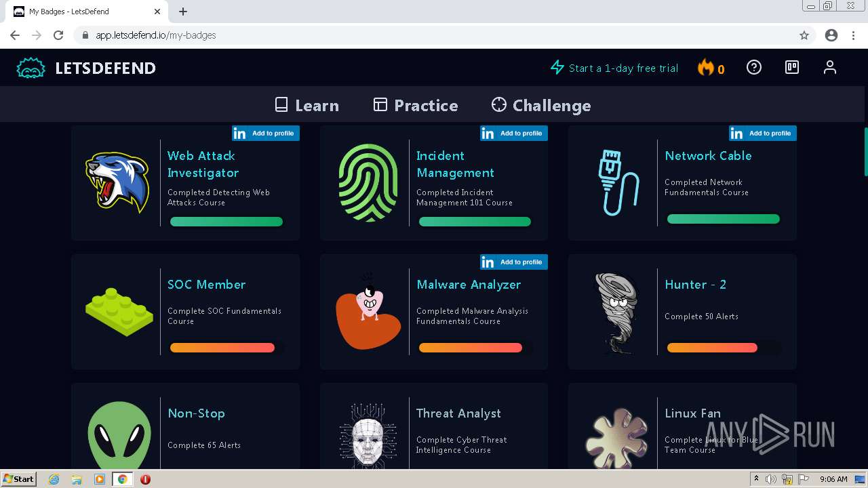
Task: Click the red security icon in taskbar
Action: [x=145, y=479]
